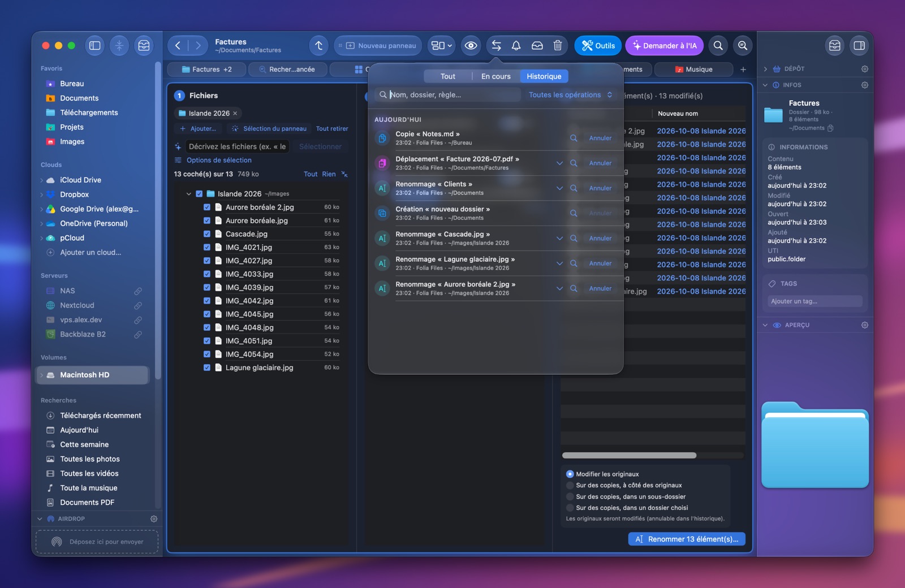Screen dimensions: 905x588
Task: Switch to the « Tout » tab
Action: 448,76
